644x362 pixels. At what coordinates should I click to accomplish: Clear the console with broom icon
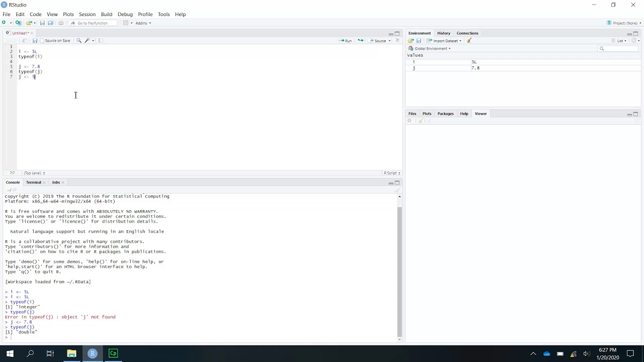[x=397, y=190]
